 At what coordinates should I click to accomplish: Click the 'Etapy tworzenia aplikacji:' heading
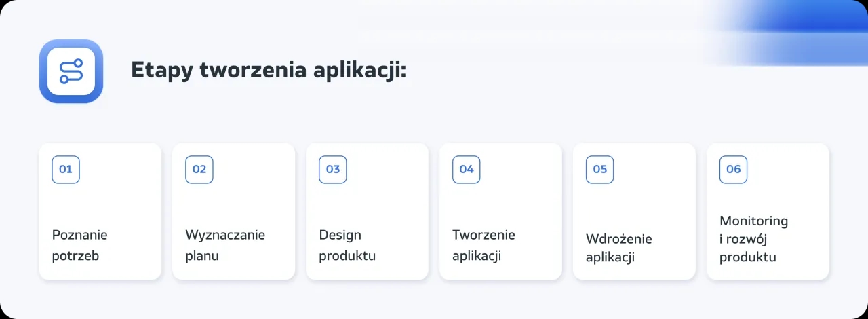pos(269,71)
